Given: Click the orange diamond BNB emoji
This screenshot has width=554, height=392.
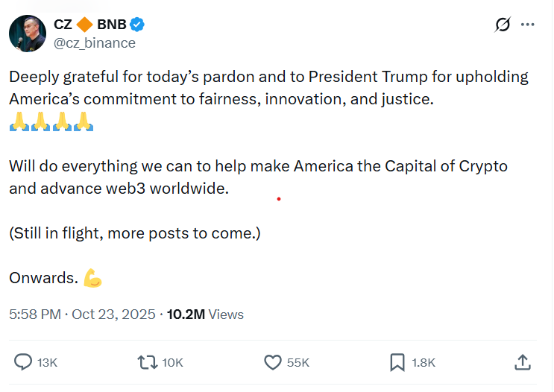Looking at the screenshot, I should (x=84, y=24).
